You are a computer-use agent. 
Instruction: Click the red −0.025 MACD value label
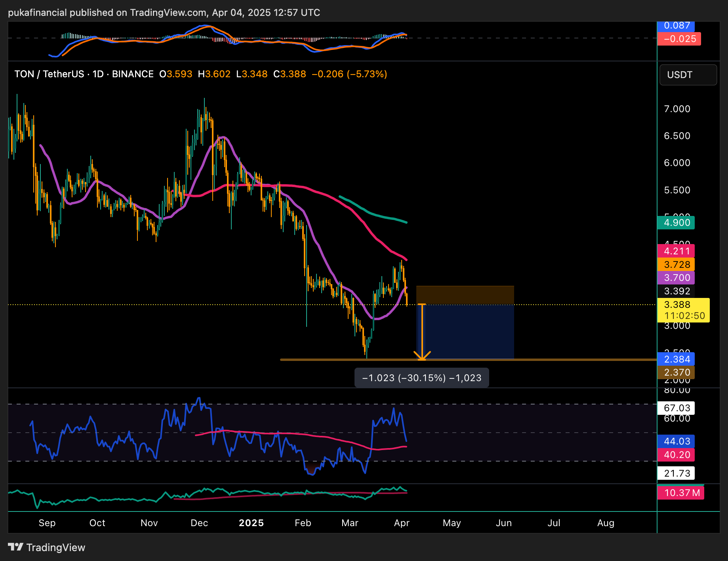pyautogui.click(x=679, y=39)
